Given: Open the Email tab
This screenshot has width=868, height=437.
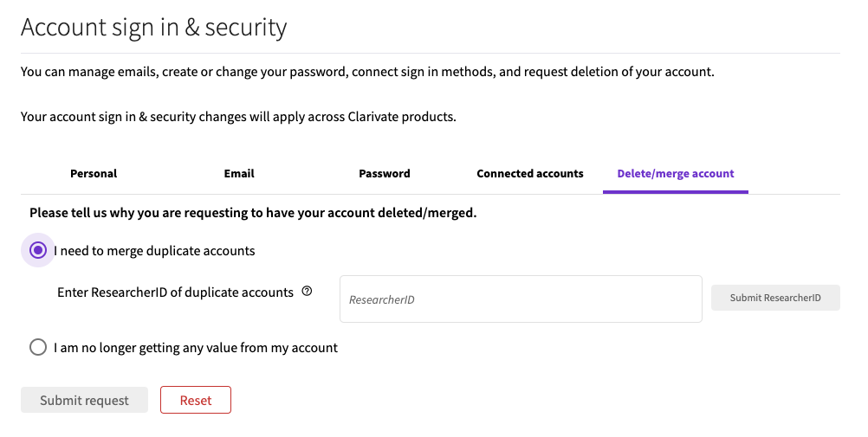Looking at the screenshot, I should [x=239, y=173].
